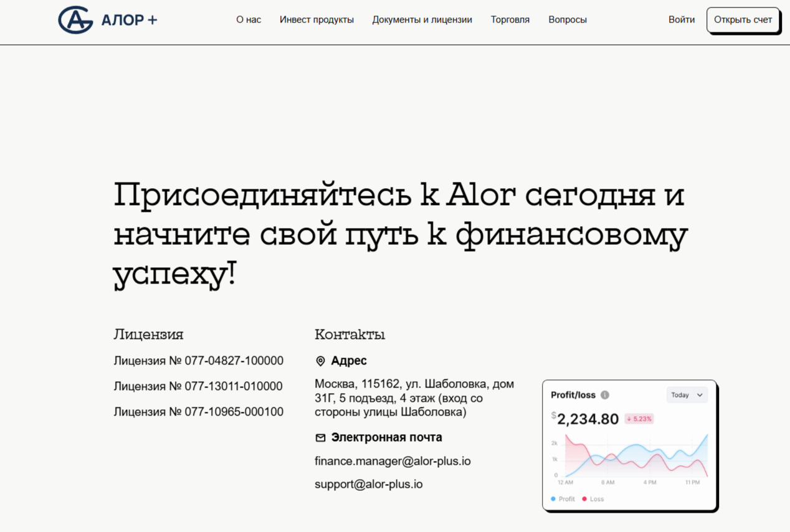This screenshot has height=532, width=790.
Task: Click the support@alor-plus.io email address
Action: click(x=368, y=484)
